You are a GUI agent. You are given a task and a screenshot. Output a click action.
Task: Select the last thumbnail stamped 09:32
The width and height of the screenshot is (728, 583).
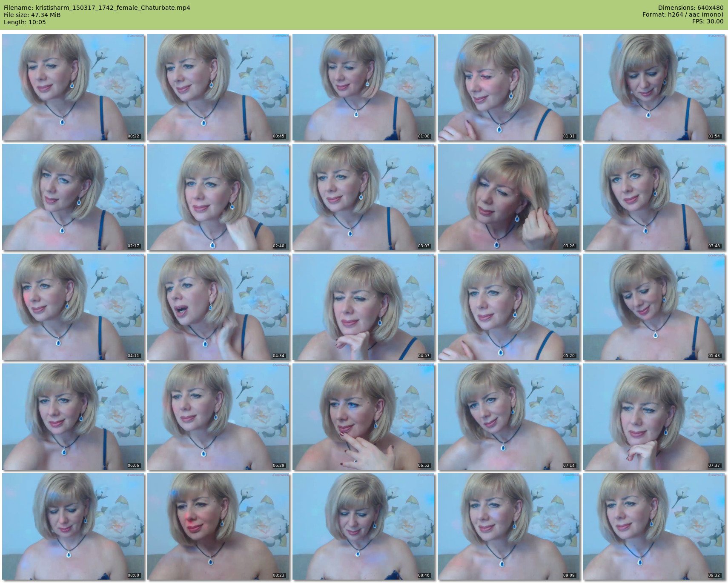[654, 526]
